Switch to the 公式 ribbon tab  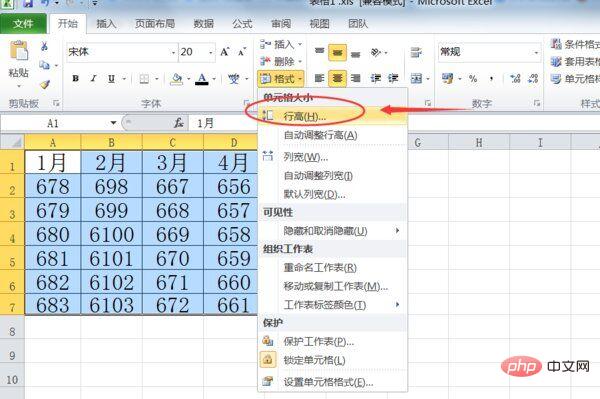242,24
